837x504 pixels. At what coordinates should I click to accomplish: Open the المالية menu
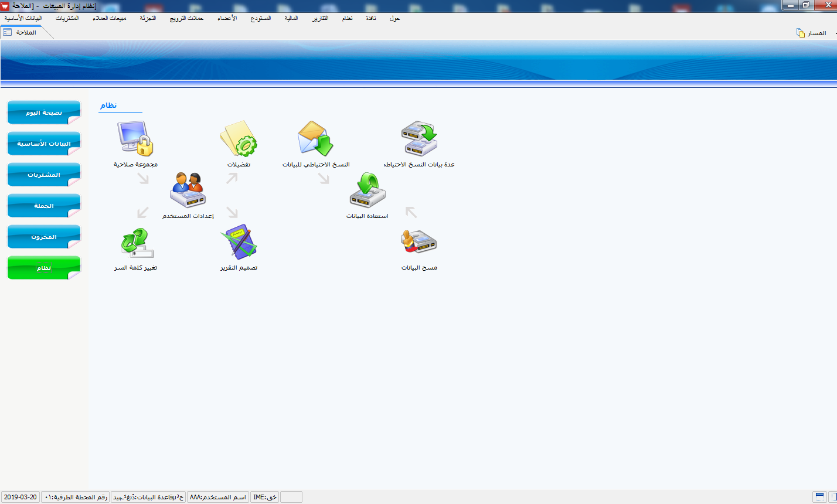tap(291, 18)
